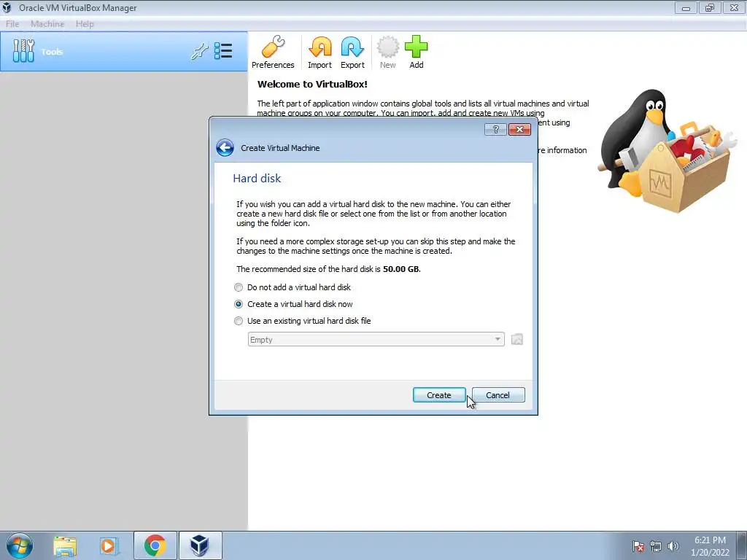
Task: Click the folder icon to choose disk file
Action: pyautogui.click(x=517, y=340)
